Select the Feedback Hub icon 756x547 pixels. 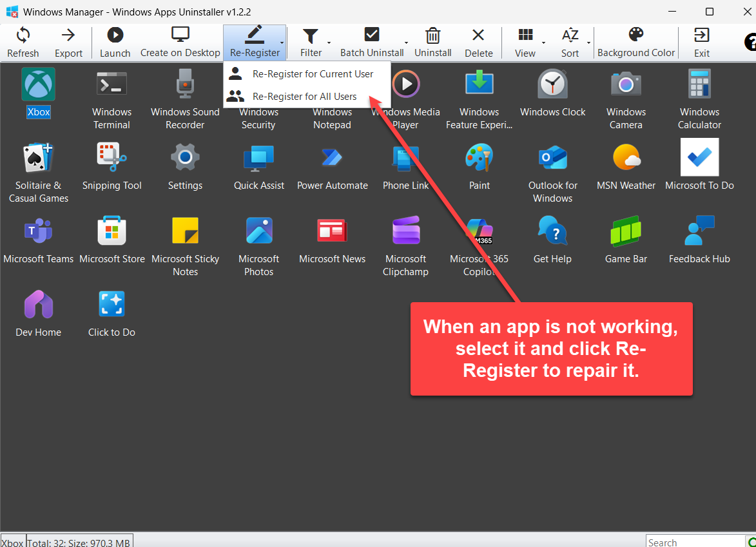coord(699,231)
